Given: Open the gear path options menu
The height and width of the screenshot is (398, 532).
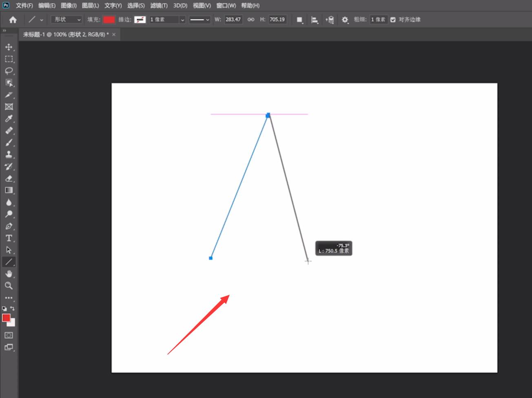Looking at the screenshot, I should pyautogui.click(x=345, y=20).
